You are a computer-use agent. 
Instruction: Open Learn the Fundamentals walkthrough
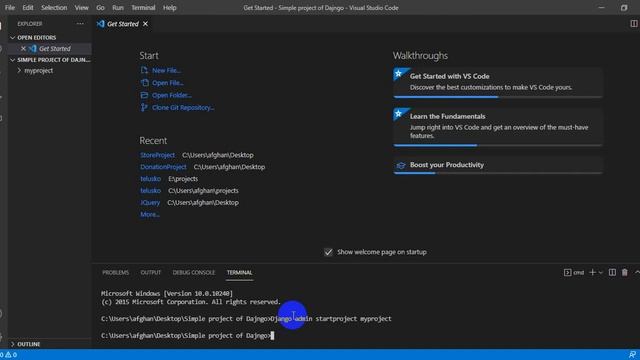tap(498, 126)
